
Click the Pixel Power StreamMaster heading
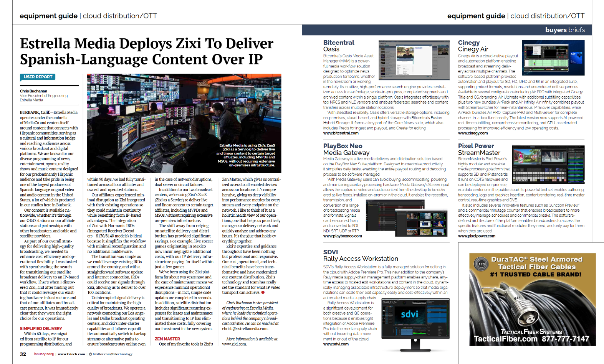[x=479, y=149]
